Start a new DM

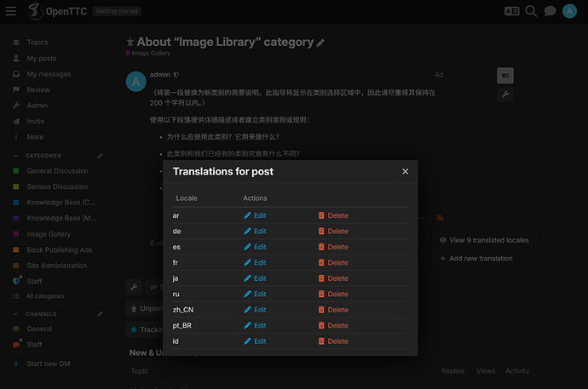pos(48,364)
